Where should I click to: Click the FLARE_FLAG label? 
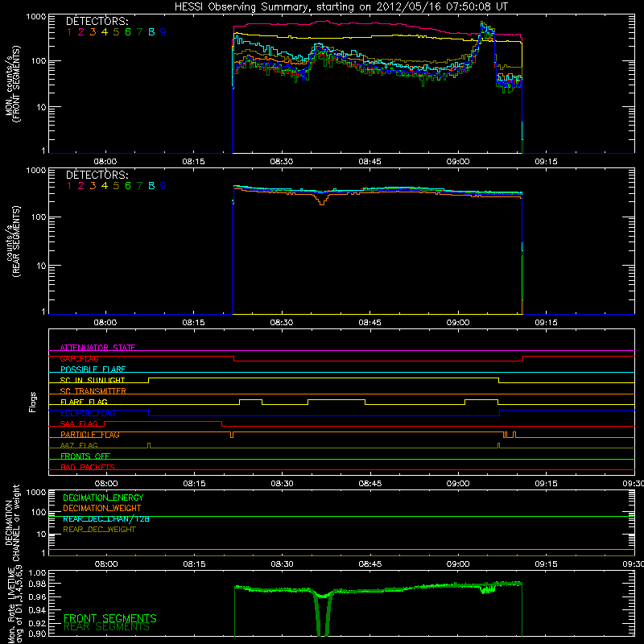tap(84, 402)
